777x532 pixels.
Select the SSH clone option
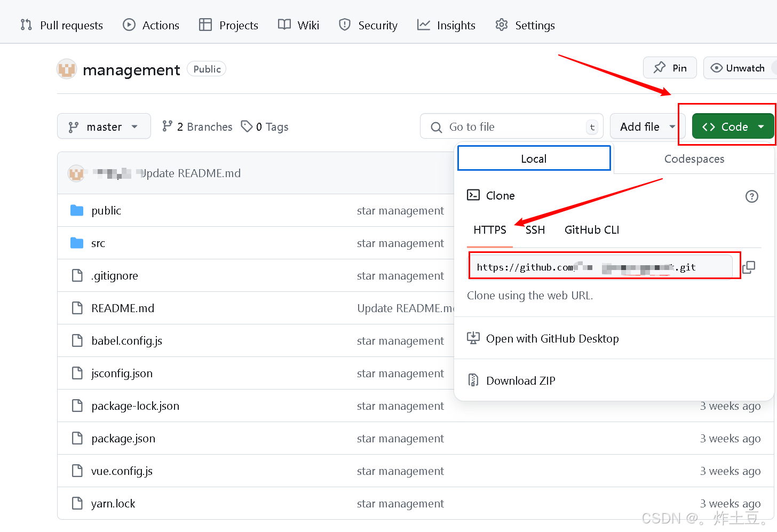(535, 230)
